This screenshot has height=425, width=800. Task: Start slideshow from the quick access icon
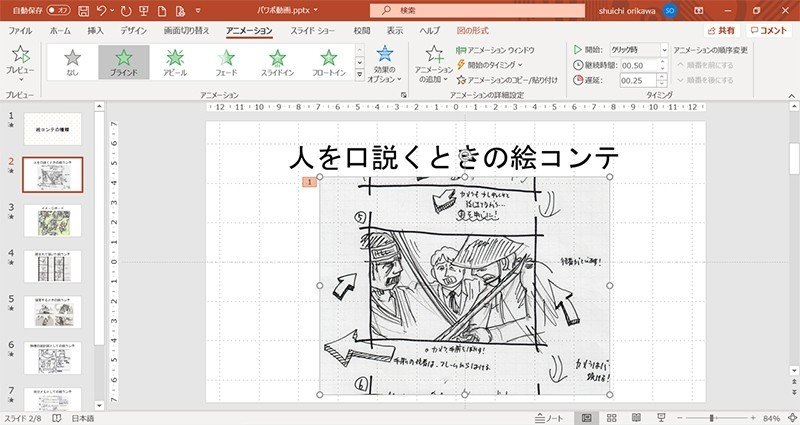144,11
